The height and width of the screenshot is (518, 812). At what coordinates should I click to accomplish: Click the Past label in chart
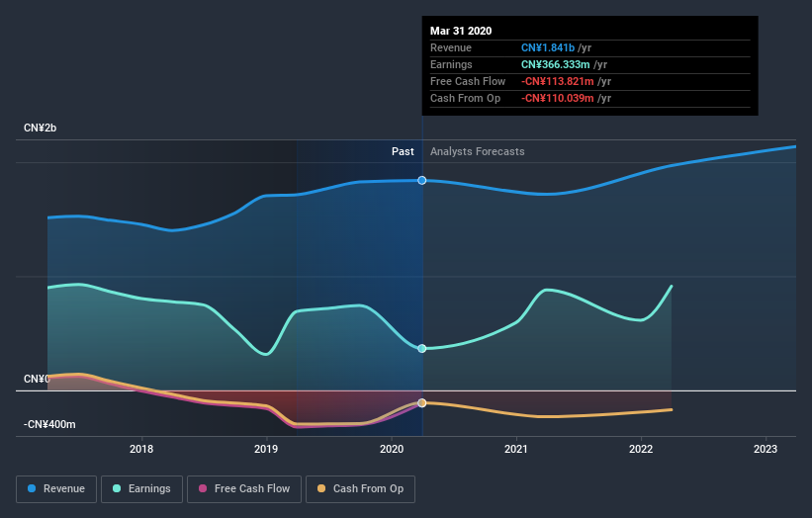click(403, 151)
